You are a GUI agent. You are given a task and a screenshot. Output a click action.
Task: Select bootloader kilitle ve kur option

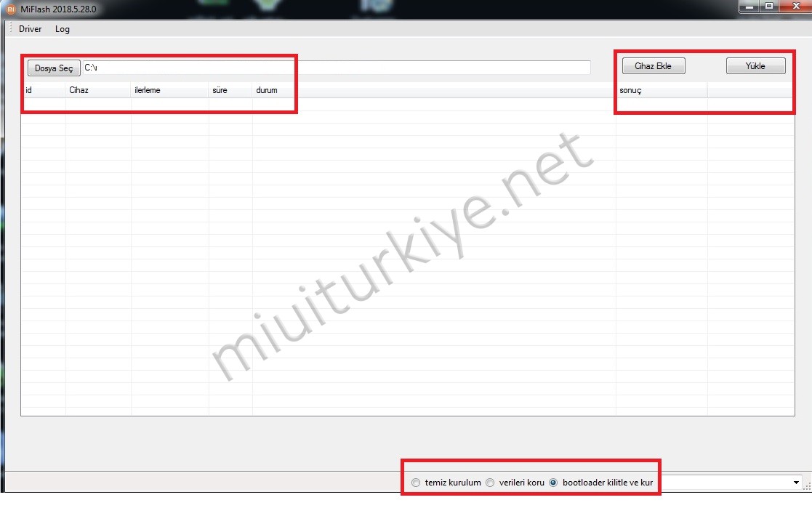[x=553, y=483]
